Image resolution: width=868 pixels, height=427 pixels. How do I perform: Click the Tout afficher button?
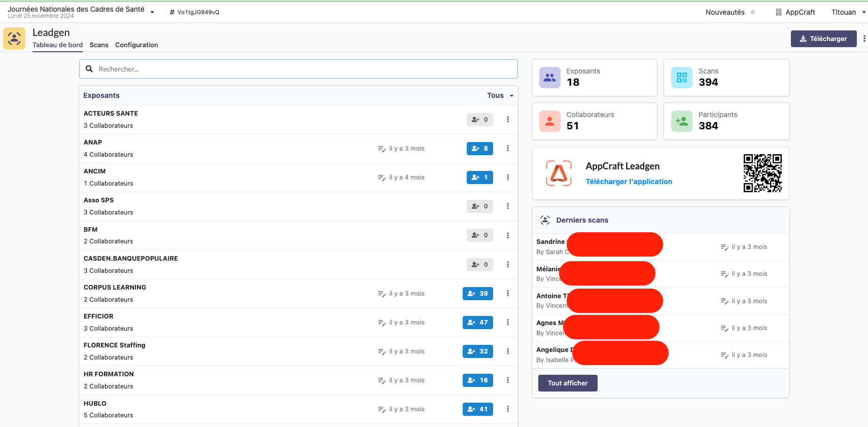(567, 383)
